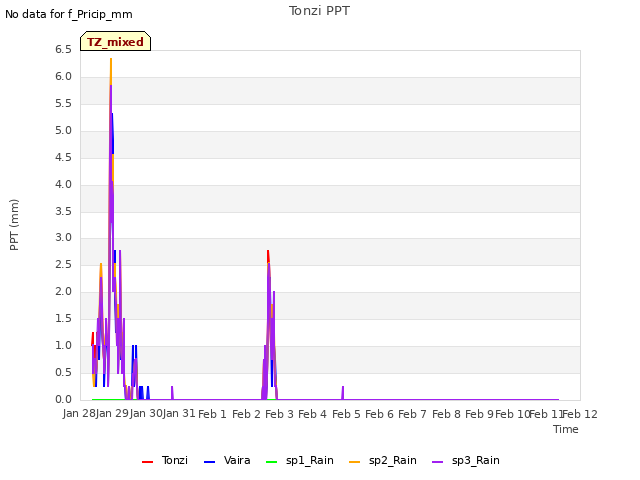Click the Feb 1 x-axis tick label
The image size is (640, 480).
click(212, 414)
